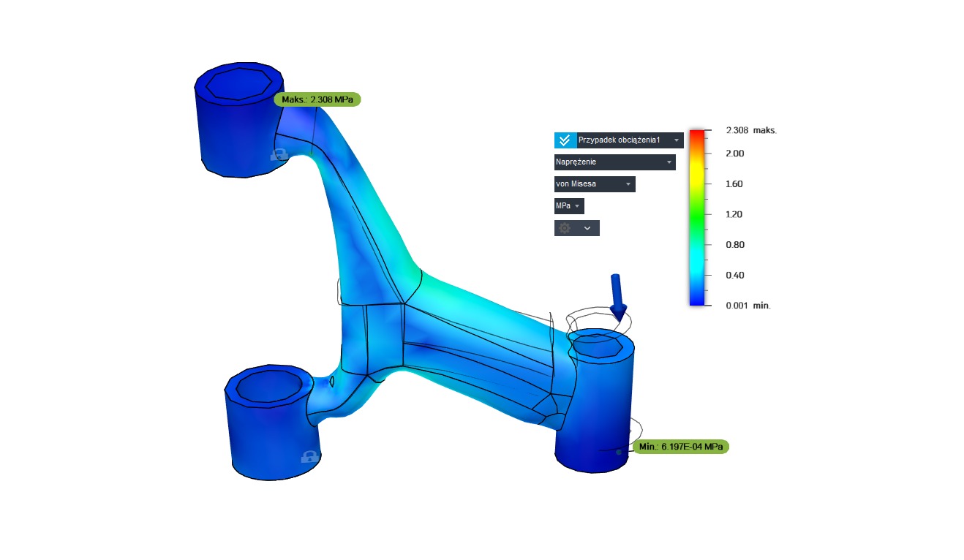Viewport: 964px width, 560px height.
Task: Click the red top of the color legend bar
Action: click(696, 136)
